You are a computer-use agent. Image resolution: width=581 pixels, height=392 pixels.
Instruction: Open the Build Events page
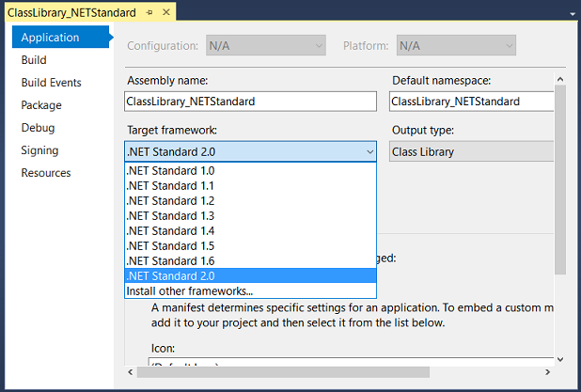click(x=51, y=83)
